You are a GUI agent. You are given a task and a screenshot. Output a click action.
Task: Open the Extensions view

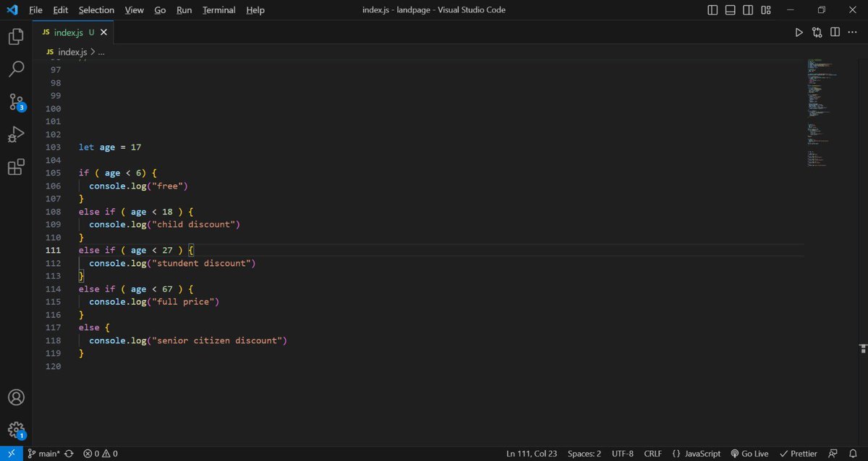click(x=16, y=168)
